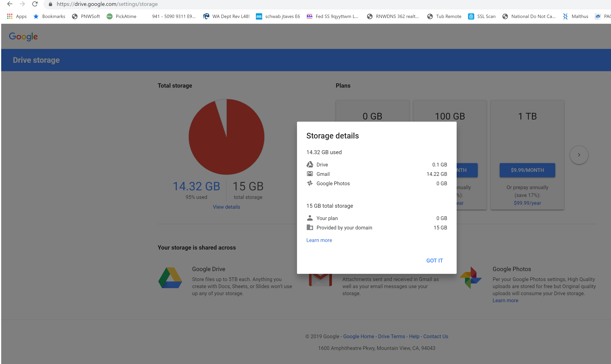The image size is (611, 364).
Task: Click the Google Photos pinwheel icon in dialog
Action: click(310, 183)
